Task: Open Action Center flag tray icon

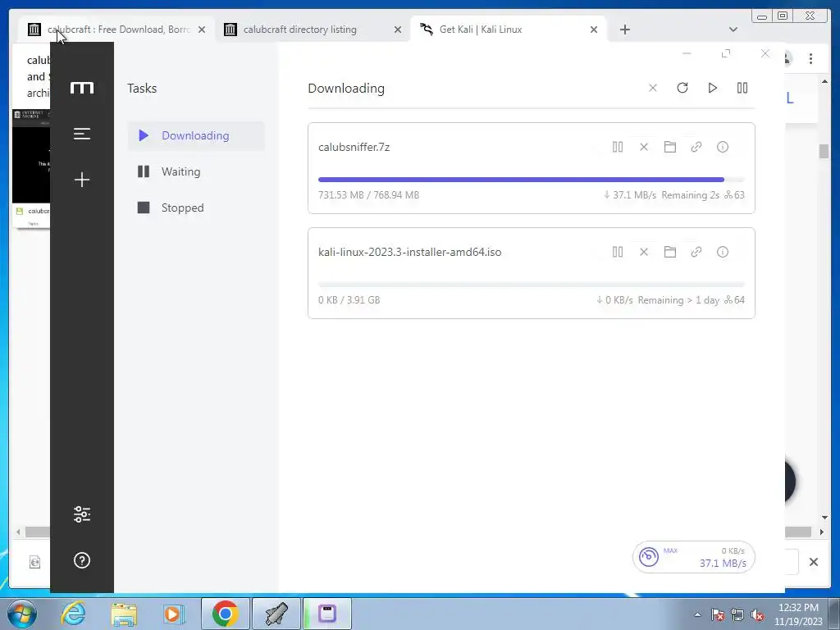Action: click(x=718, y=614)
